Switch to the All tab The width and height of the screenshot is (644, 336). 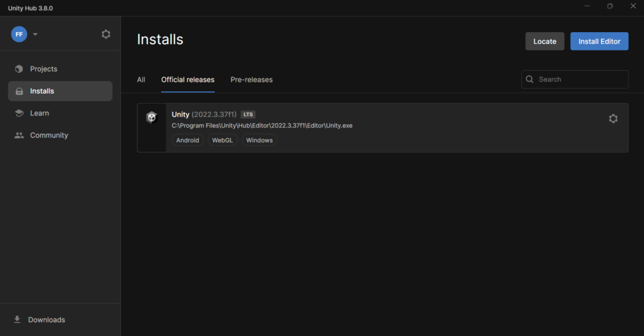pos(141,80)
